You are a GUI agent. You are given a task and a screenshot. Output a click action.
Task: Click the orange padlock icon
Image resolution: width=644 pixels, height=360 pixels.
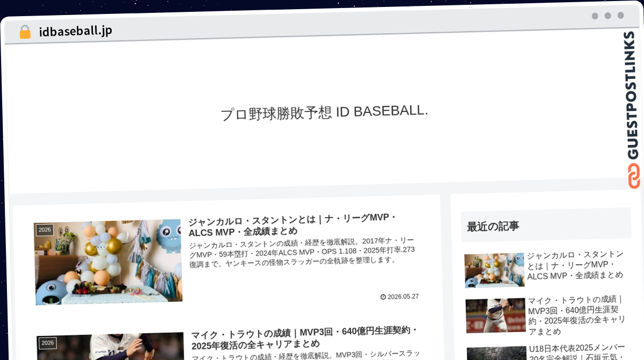pos(25,32)
